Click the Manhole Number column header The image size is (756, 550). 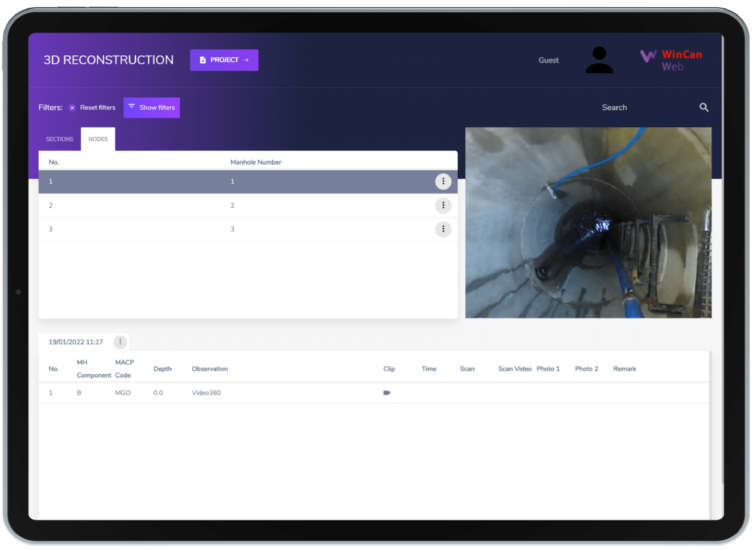256,162
